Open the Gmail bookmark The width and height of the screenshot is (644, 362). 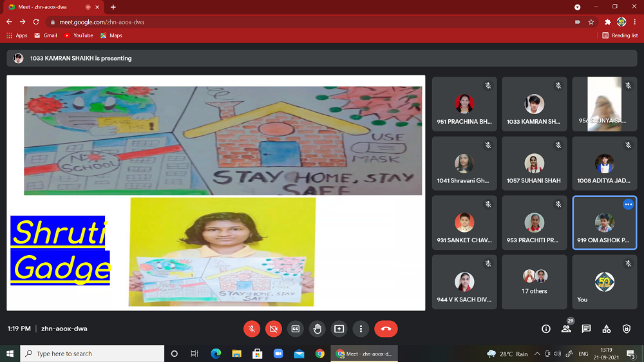pos(46,35)
